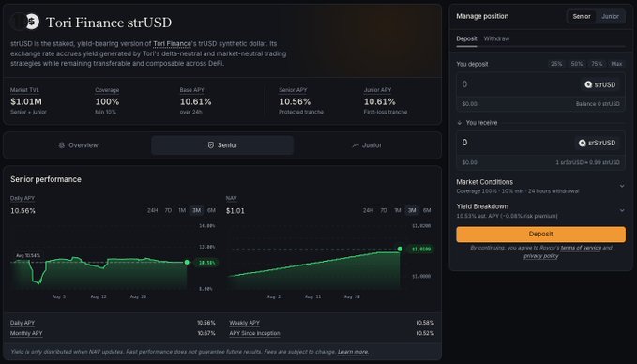
Task: Click the Coverage label in stats row
Action: coord(107,90)
